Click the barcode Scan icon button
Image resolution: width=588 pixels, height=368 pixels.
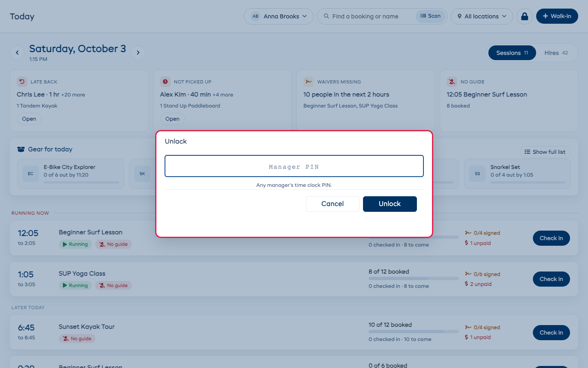coord(431,16)
